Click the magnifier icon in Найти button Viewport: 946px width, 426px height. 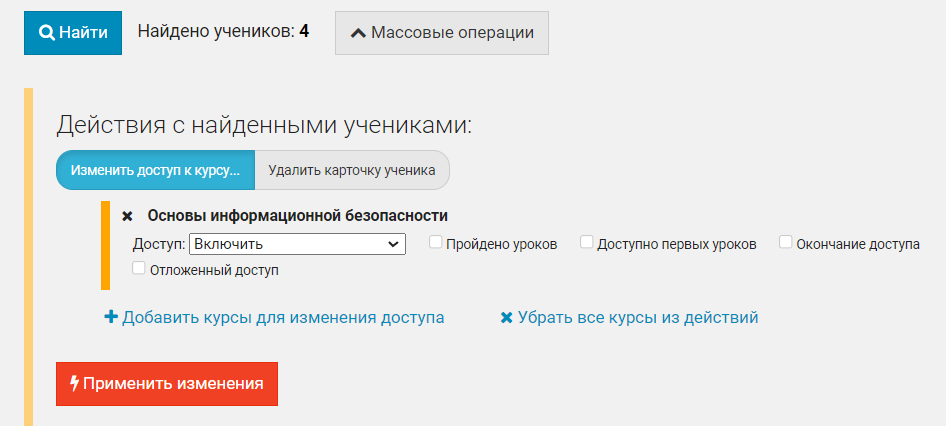46,32
